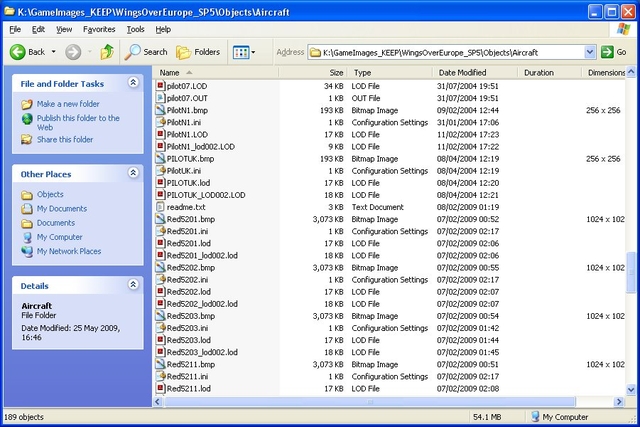Select the Red5211.lod file icon
This screenshot has width=640, height=427.
[160, 388]
